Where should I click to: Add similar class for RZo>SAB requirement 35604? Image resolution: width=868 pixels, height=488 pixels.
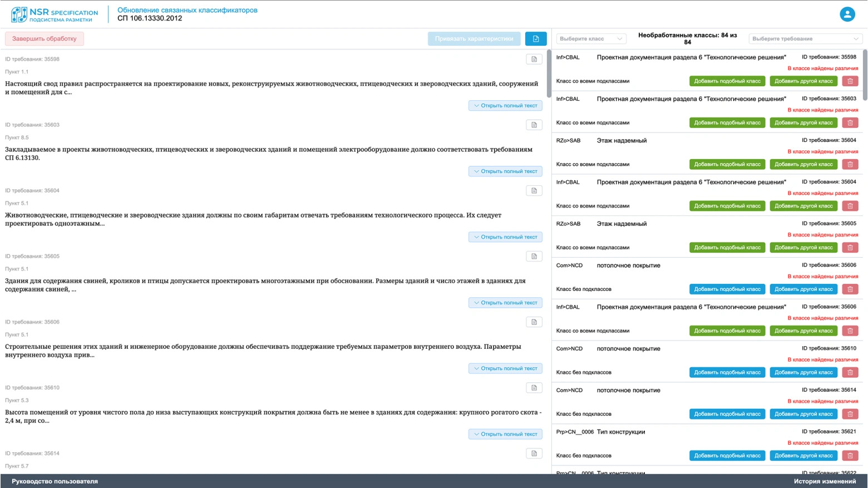(x=727, y=165)
